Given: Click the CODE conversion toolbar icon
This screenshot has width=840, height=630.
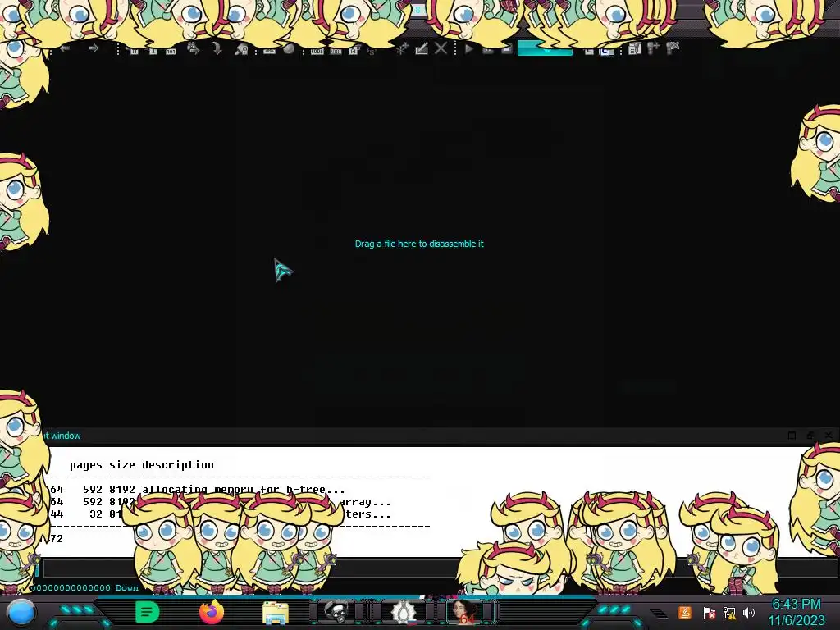Looking at the screenshot, I should (317, 51).
